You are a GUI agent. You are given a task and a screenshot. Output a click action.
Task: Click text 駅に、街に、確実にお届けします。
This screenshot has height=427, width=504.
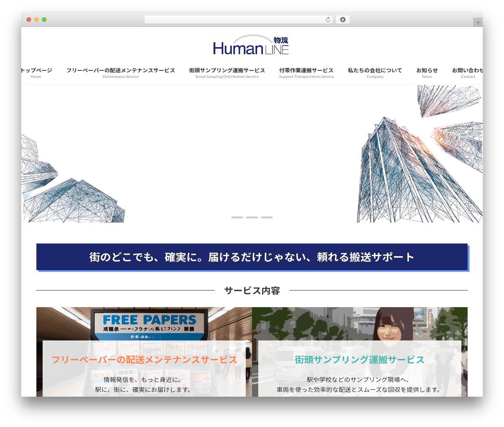click(144, 390)
